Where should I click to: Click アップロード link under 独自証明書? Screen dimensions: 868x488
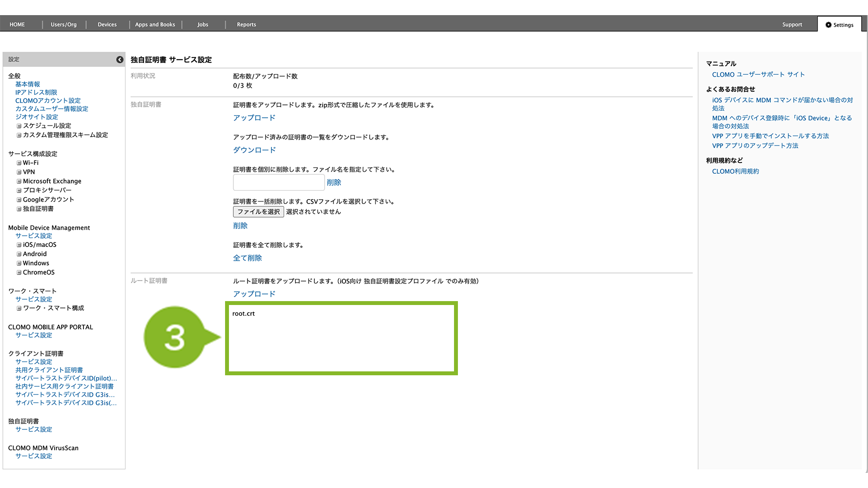254,118
